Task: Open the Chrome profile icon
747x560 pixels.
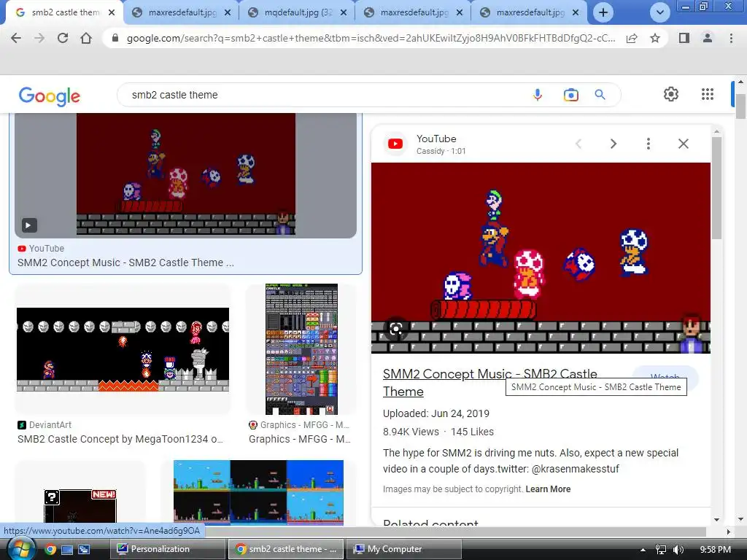Action: 708,38
